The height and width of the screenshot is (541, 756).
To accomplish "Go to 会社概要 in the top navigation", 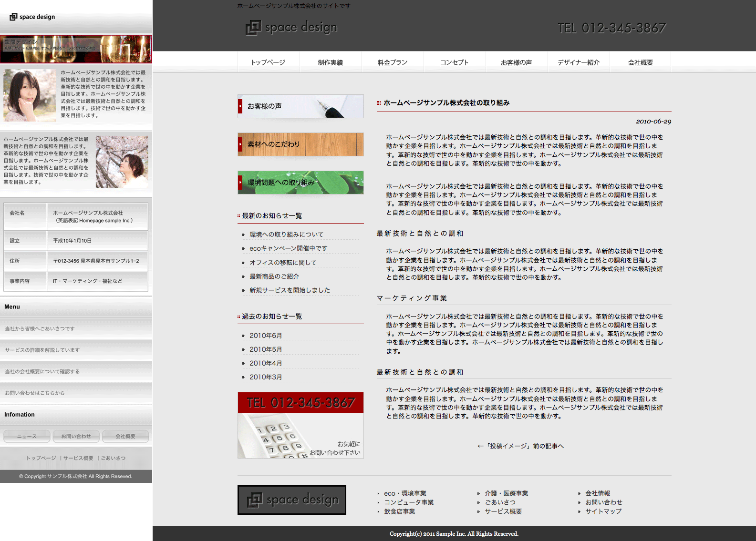I will click(640, 62).
